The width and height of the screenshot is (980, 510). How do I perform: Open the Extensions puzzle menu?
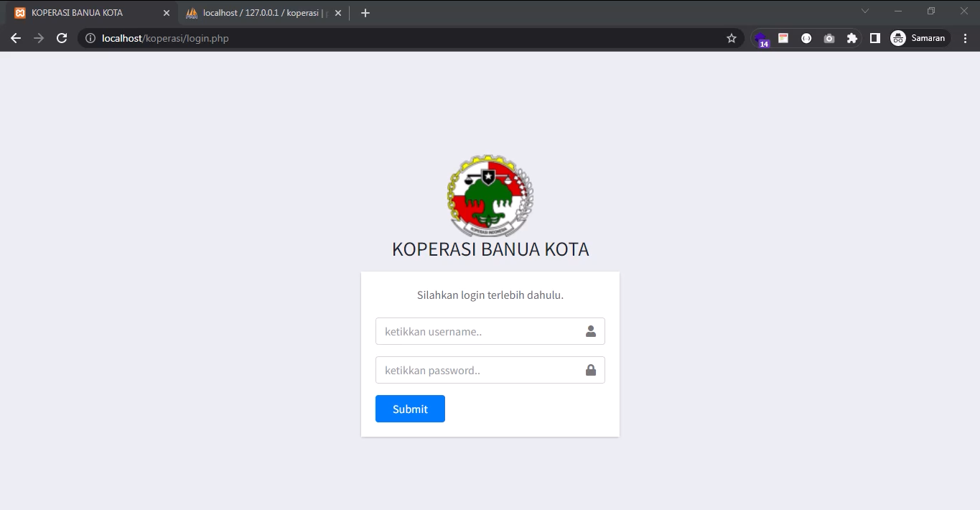pyautogui.click(x=852, y=38)
